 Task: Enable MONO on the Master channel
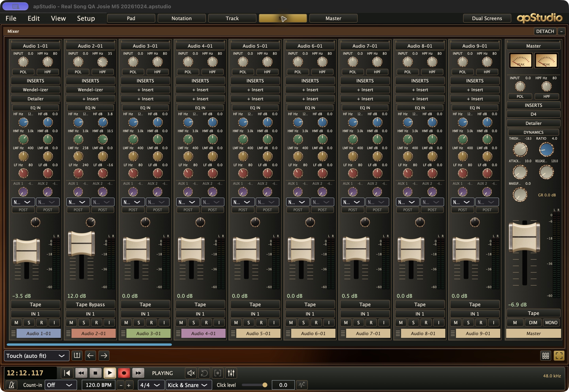pos(551,322)
